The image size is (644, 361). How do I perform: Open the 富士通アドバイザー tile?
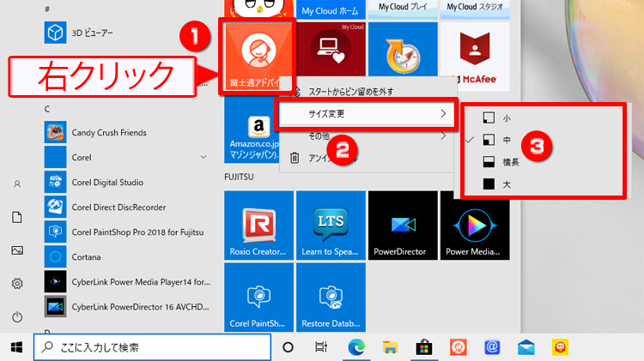(257, 57)
